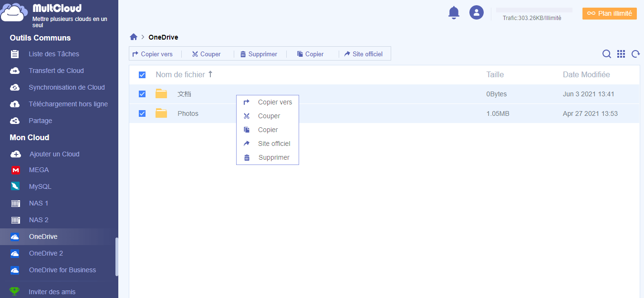Click the 1.05MB size value
This screenshot has height=298, width=644.
[498, 113]
